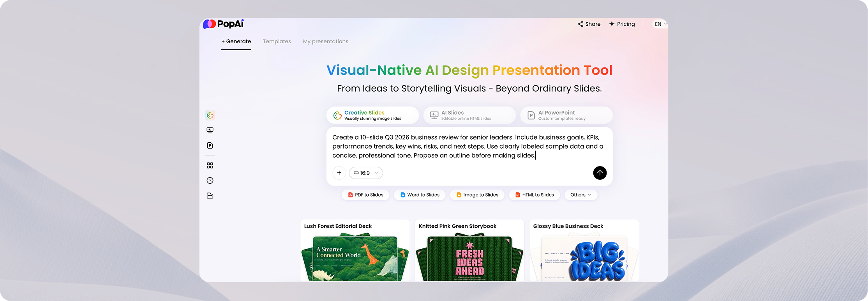
Task: Click the PopAi logo
Action: [223, 24]
